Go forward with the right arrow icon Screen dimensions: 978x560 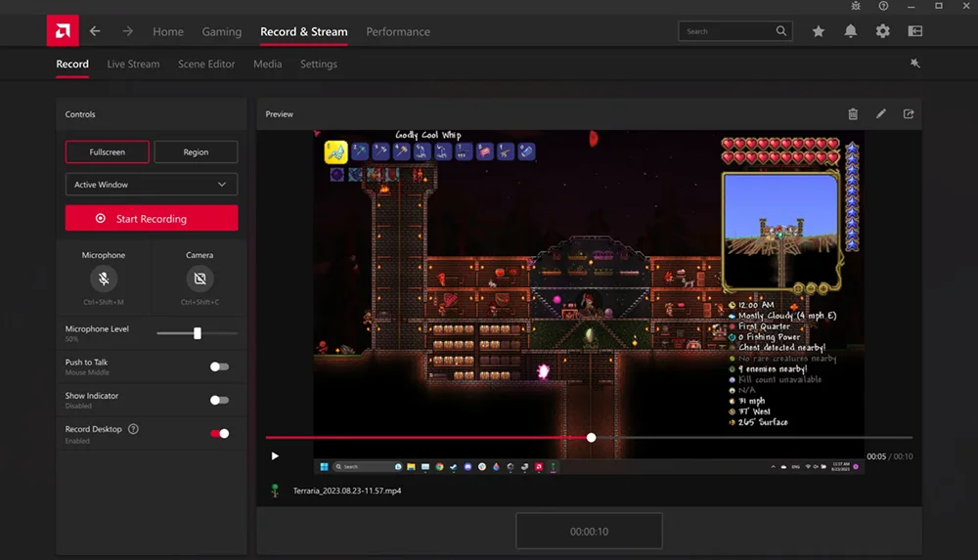point(127,31)
